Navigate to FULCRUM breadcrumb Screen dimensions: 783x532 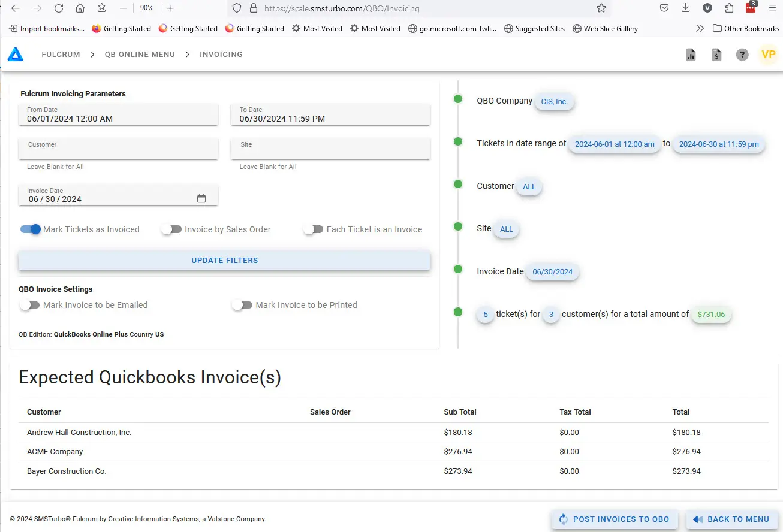pos(61,55)
